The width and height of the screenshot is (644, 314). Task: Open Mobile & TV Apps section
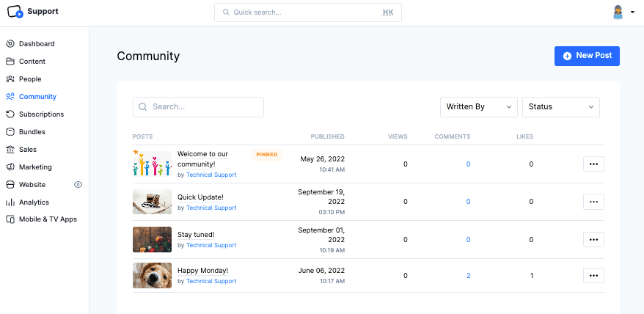[x=48, y=219]
